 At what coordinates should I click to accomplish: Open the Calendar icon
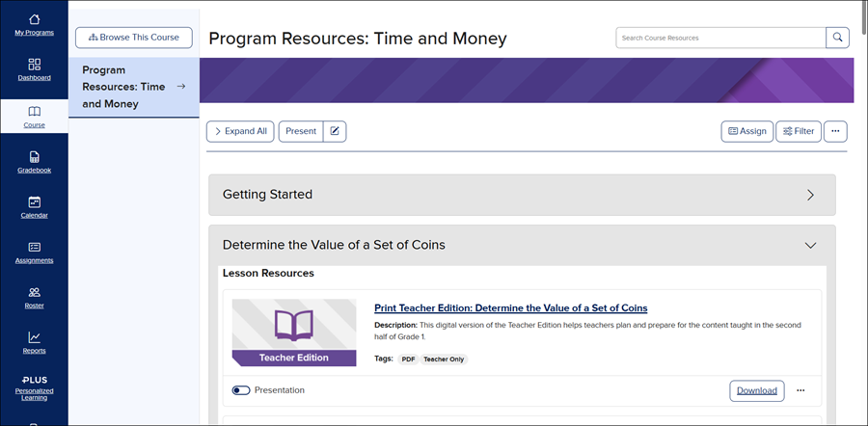(34, 202)
